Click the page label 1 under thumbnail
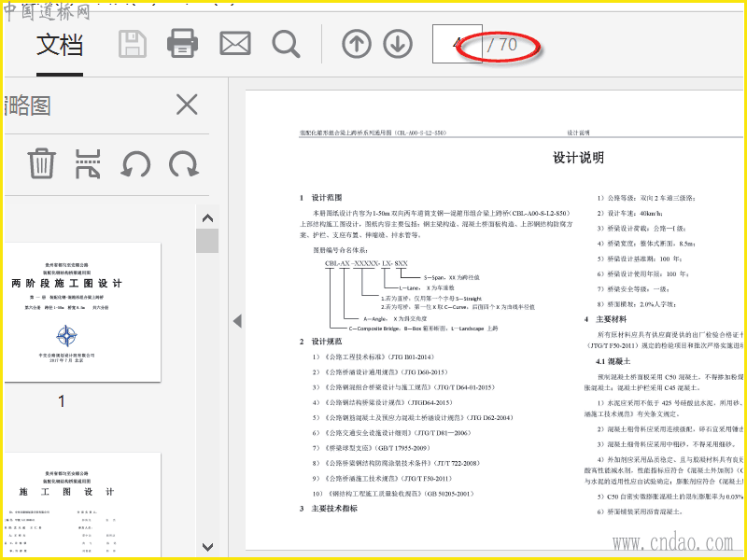Viewport: 747px width, 560px height. click(62, 401)
